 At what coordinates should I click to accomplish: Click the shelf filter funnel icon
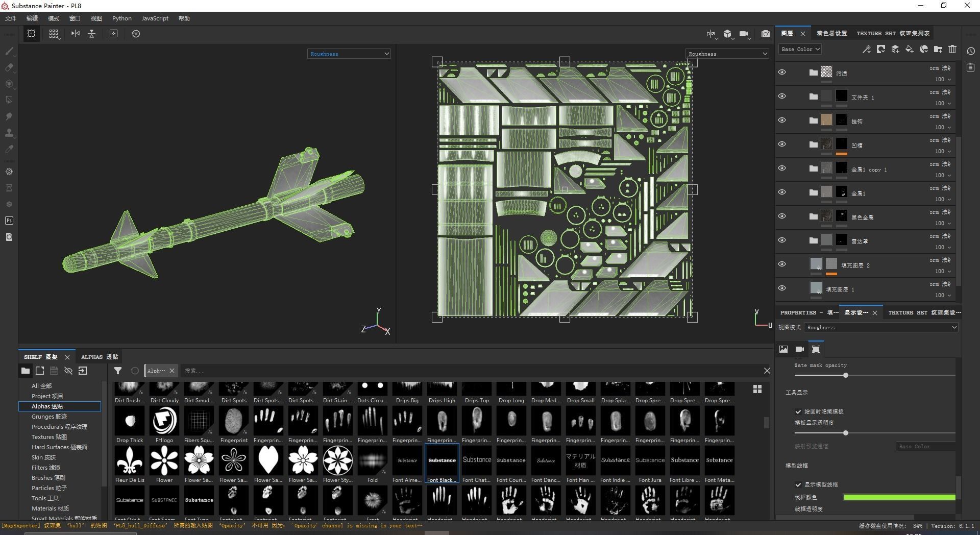click(118, 371)
